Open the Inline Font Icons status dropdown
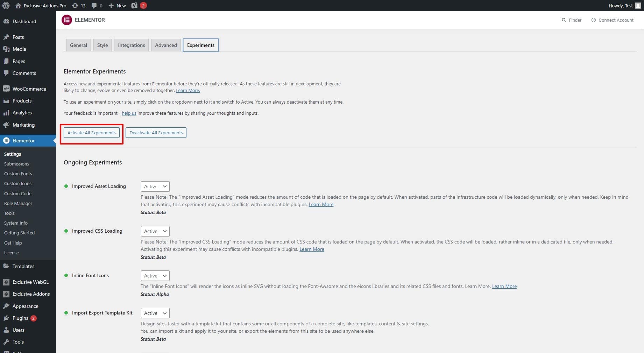644x353 pixels. pos(155,276)
